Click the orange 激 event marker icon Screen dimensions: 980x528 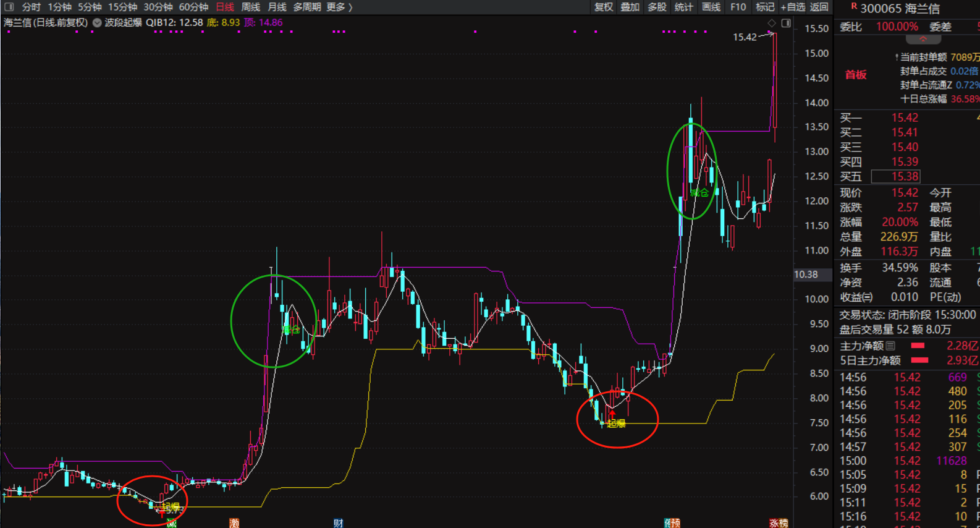point(234,523)
